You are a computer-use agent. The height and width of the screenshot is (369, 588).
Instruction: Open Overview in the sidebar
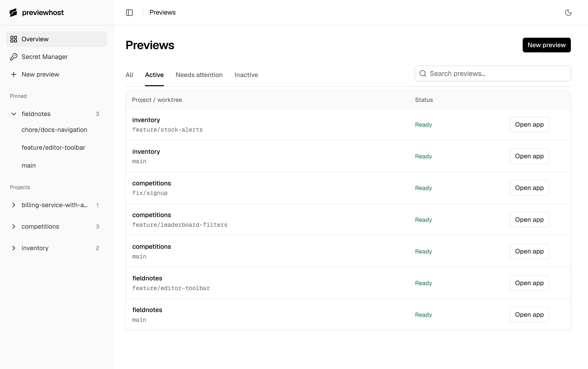tap(56, 39)
